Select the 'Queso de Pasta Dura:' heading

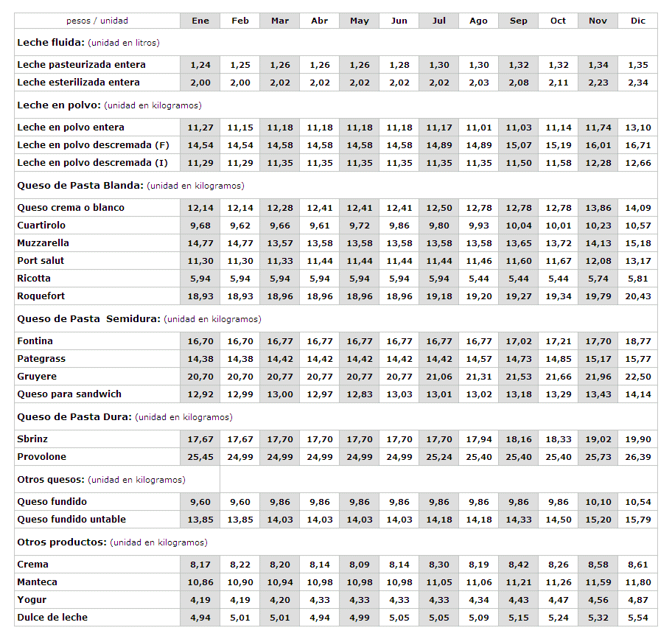tap(74, 416)
